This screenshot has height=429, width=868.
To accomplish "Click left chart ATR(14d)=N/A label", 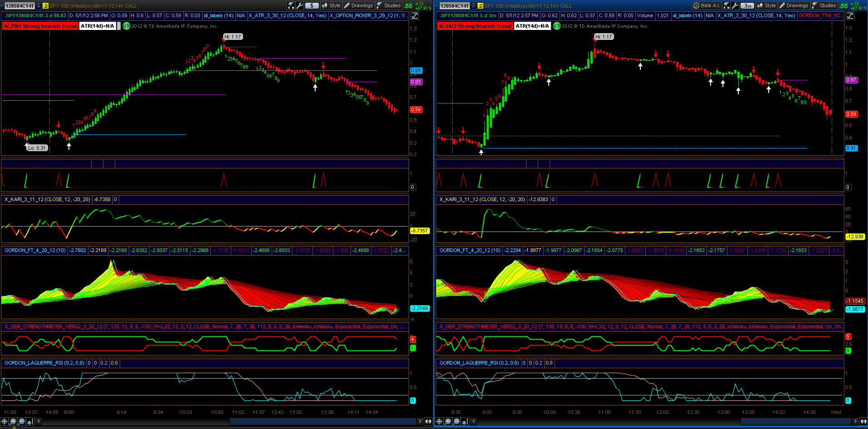I will 98,26.
